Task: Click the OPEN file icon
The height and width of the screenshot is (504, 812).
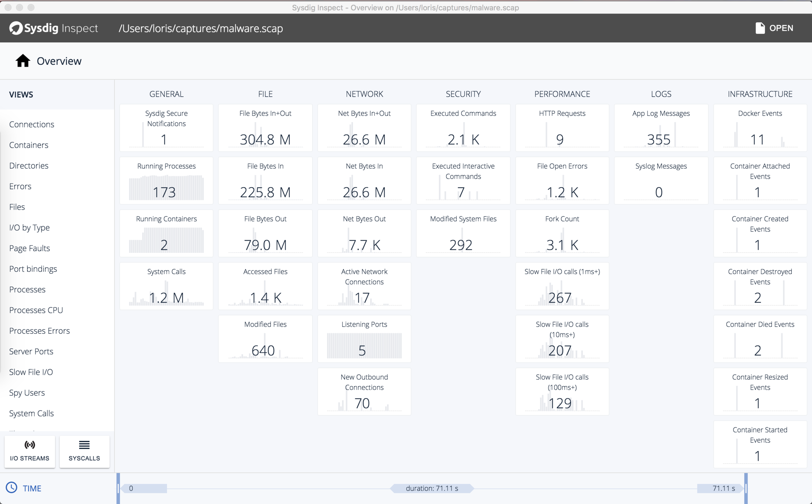Action: point(760,28)
